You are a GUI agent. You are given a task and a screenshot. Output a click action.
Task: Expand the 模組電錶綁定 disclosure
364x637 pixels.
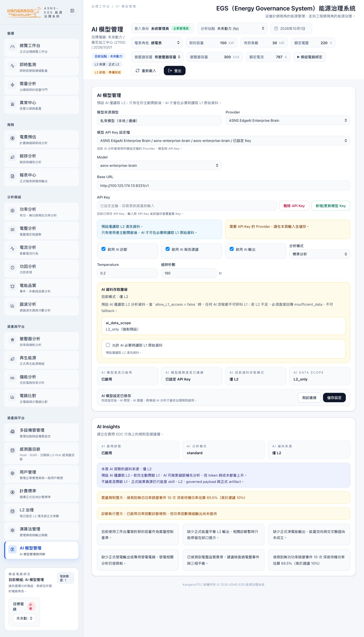310,57
